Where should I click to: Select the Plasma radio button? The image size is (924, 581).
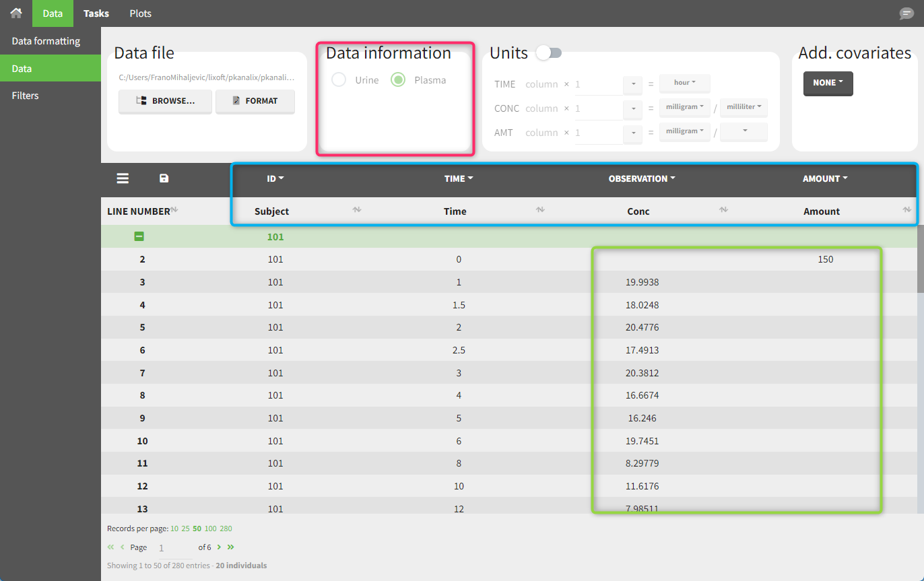[398, 80]
